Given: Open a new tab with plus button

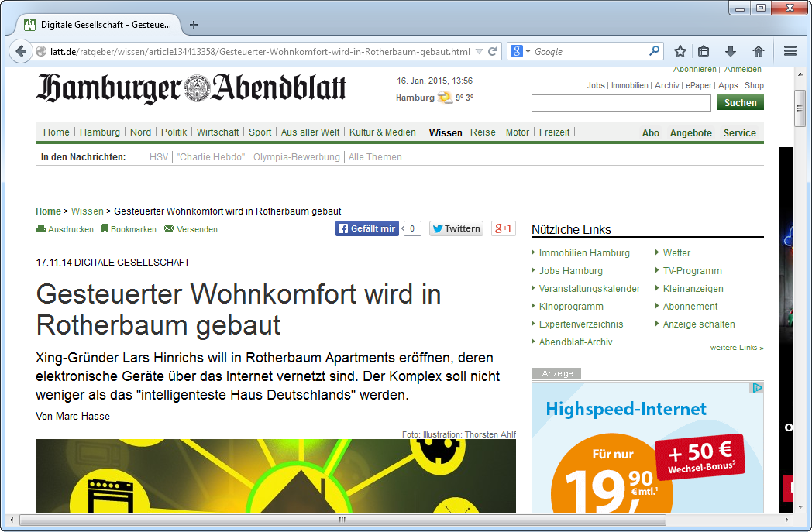Looking at the screenshot, I should [194, 25].
